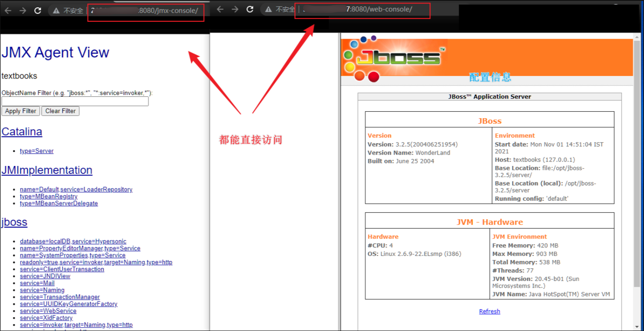Click the Clear Filter button
Image resolution: width=644 pixels, height=331 pixels.
tap(60, 111)
